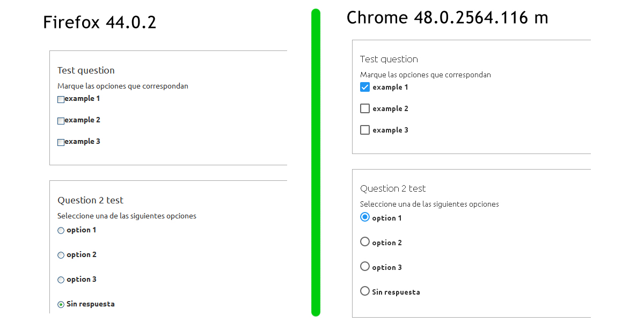Tick the Chrome 'example 2' checkbox
This screenshot has height=322, width=644.
tap(365, 108)
